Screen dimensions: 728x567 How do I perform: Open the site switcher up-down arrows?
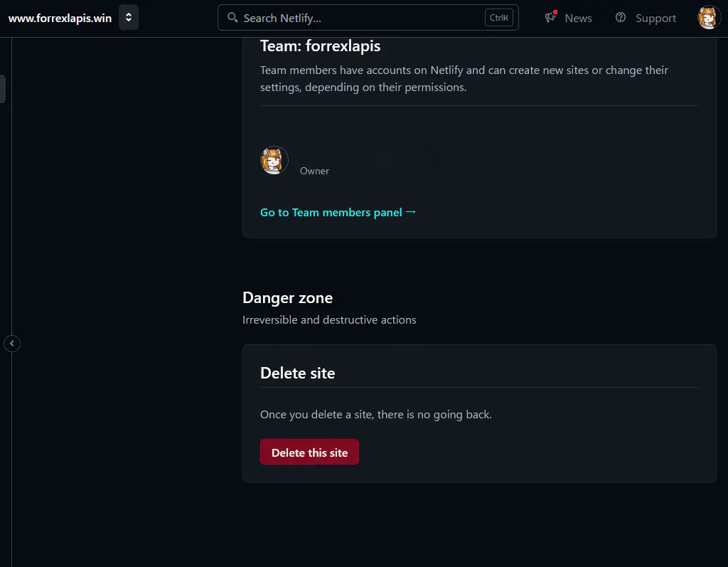pos(129,18)
